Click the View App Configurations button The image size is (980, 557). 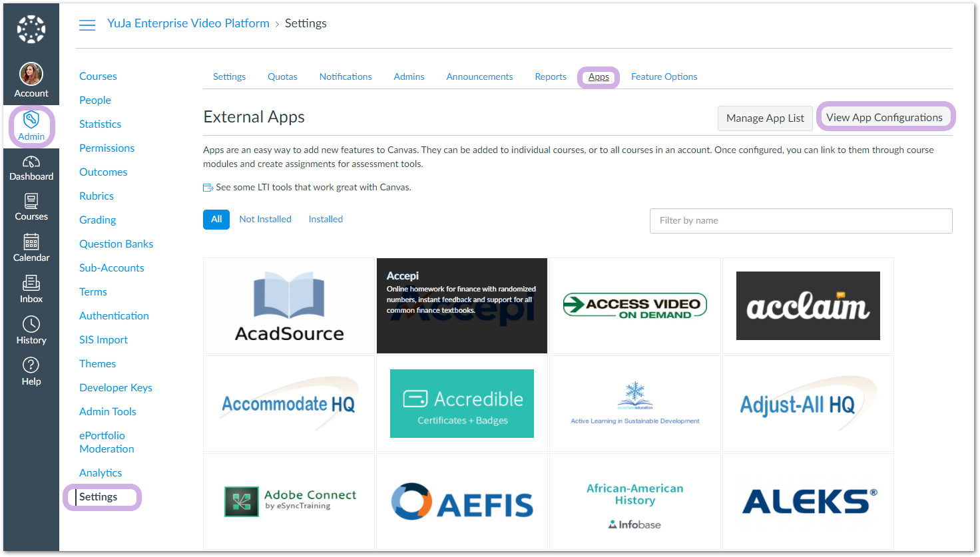[884, 117]
